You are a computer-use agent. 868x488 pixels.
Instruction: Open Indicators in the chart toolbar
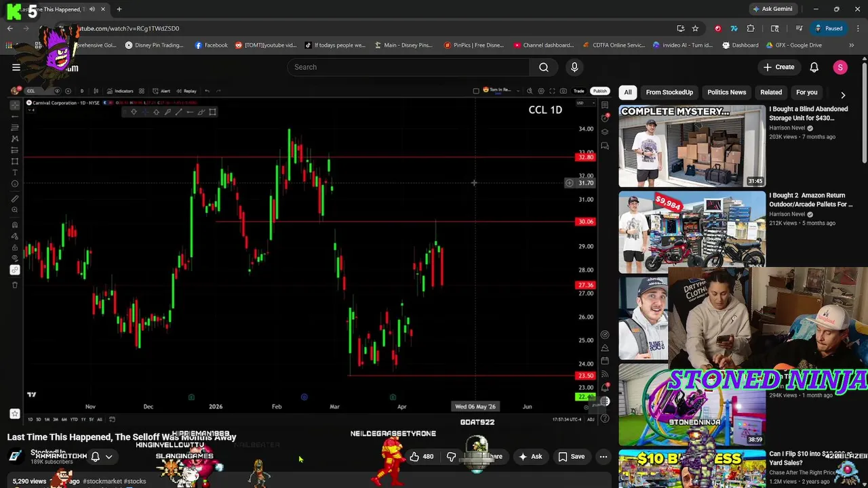[120, 91]
